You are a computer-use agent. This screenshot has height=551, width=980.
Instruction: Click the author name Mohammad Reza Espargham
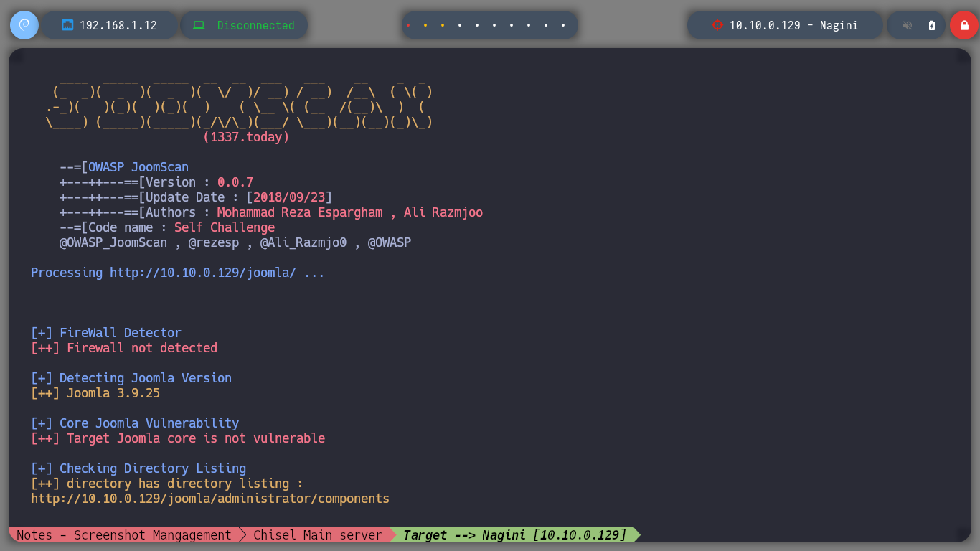[300, 212]
